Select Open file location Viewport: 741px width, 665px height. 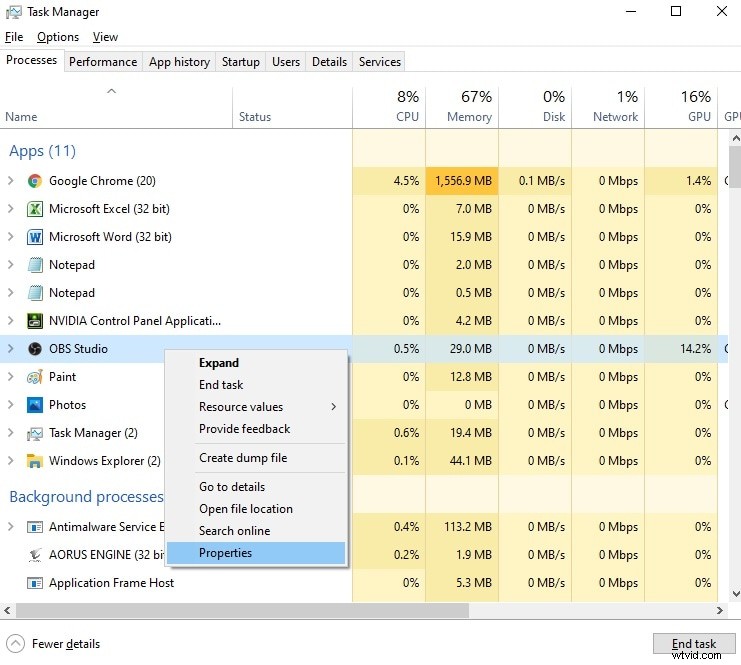click(256, 509)
